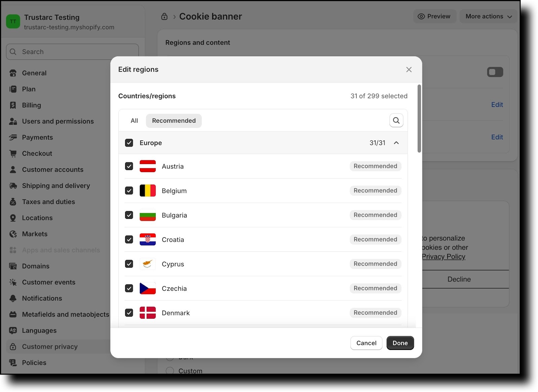The height and width of the screenshot is (392, 538).
Task: Uncheck the Bulgaria checkbox
Action: [129, 215]
